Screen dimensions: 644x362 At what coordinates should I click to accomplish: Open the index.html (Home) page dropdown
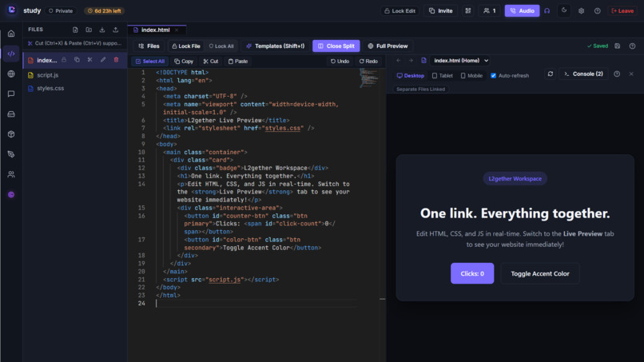click(460, 61)
